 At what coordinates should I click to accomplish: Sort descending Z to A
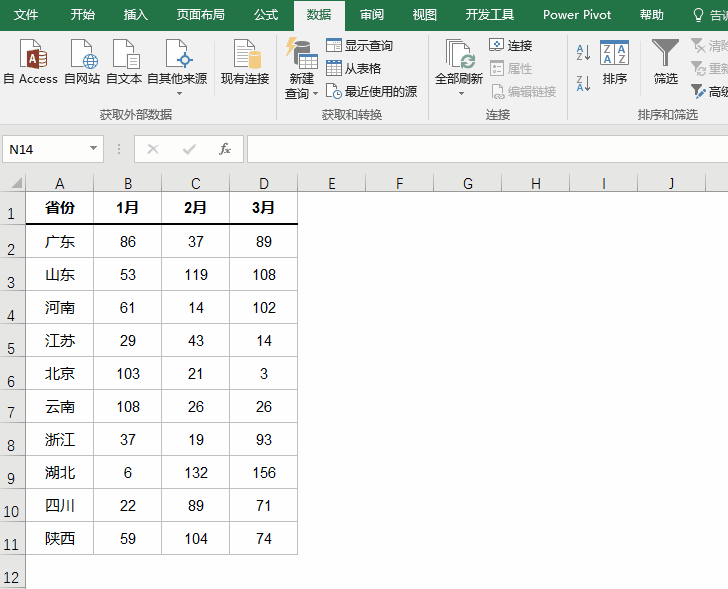[583, 84]
